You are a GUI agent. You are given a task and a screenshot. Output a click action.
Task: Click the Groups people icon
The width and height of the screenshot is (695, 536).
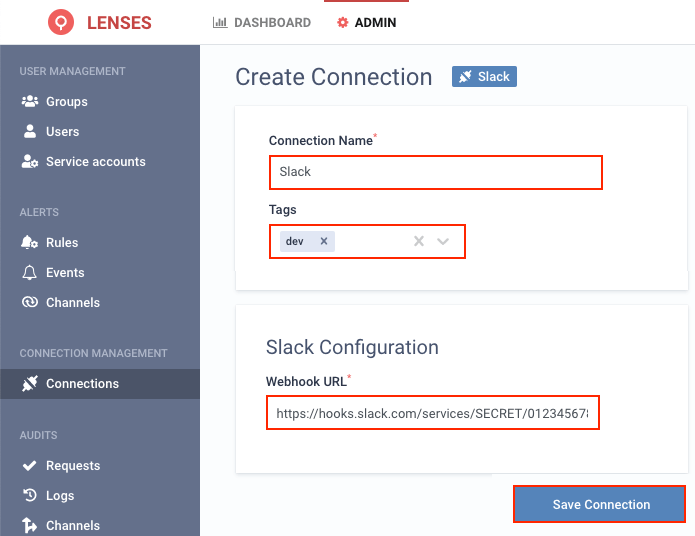(30, 102)
